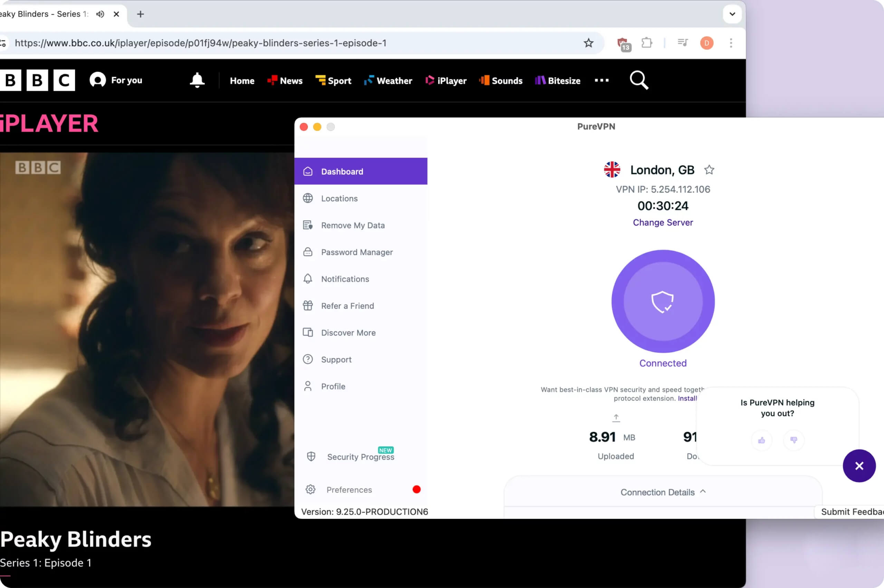The width and height of the screenshot is (884, 588).
Task: Open the Refer a Friend page
Action: pos(347,306)
